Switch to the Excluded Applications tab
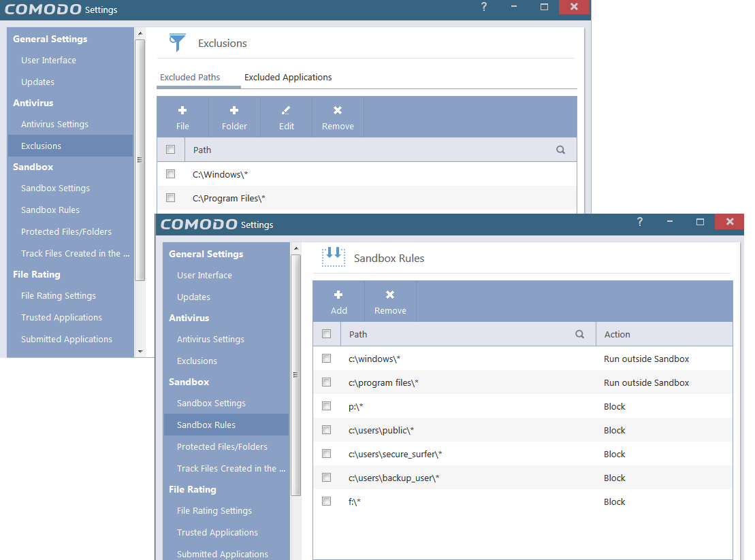The height and width of the screenshot is (560, 755). tap(288, 78)
